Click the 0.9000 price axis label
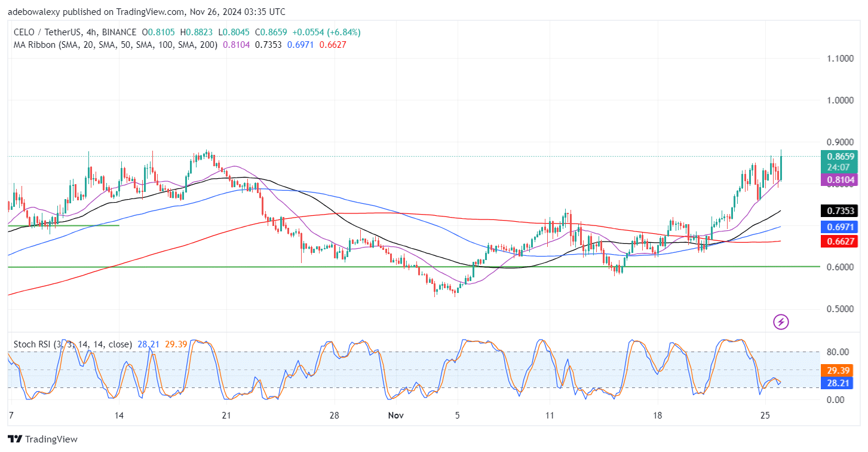The width and height of the screenshot is (868, 452). (x=840, y=142)
